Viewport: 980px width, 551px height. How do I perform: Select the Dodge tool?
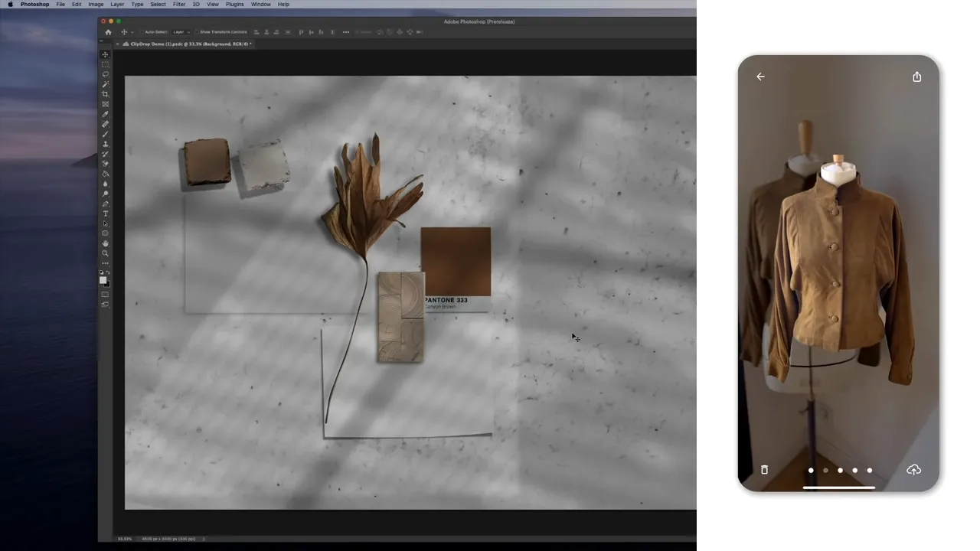click(105, 194)
